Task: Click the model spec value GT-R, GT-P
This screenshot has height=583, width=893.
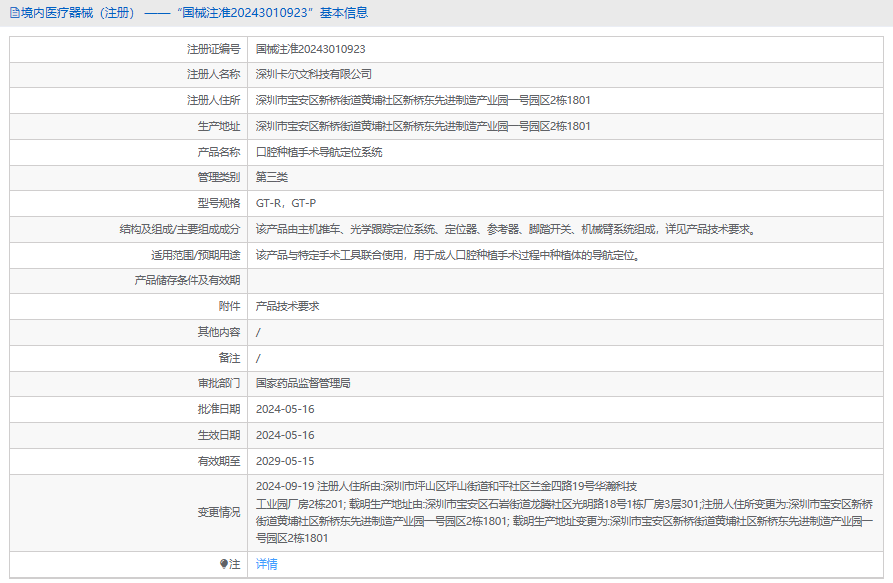Action: (286, 204)
